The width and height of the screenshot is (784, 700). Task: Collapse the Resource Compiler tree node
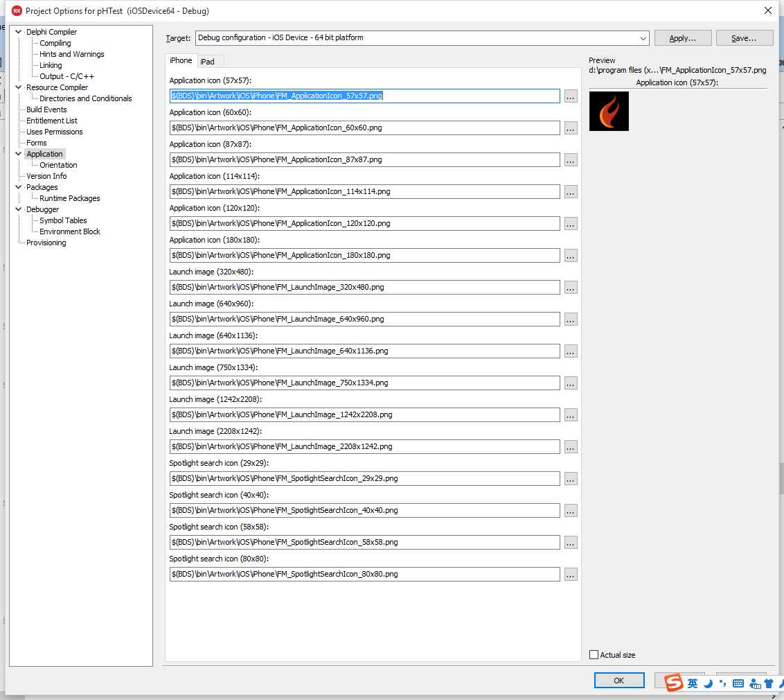pyautogui.click(x=19, y=87)
